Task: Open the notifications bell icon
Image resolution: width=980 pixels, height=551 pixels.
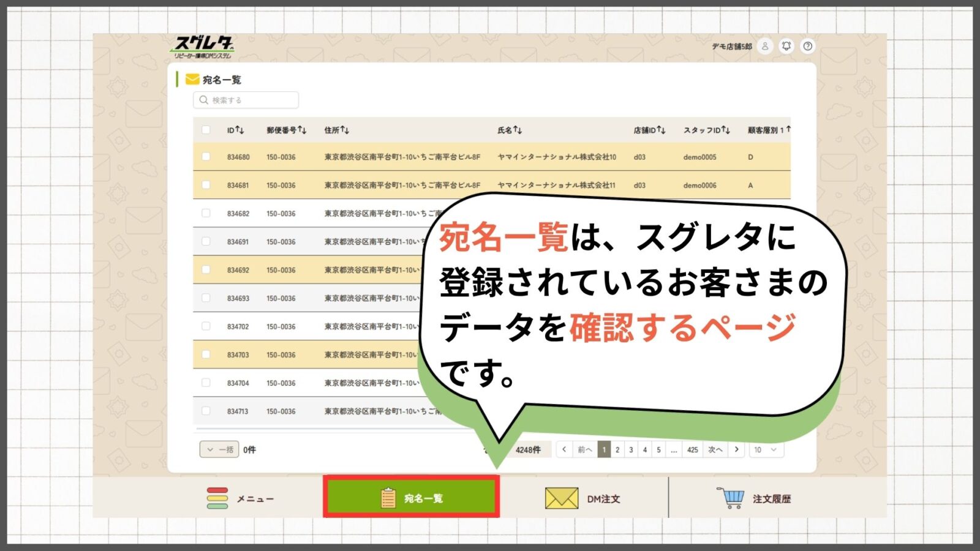Action: point(786,46)
